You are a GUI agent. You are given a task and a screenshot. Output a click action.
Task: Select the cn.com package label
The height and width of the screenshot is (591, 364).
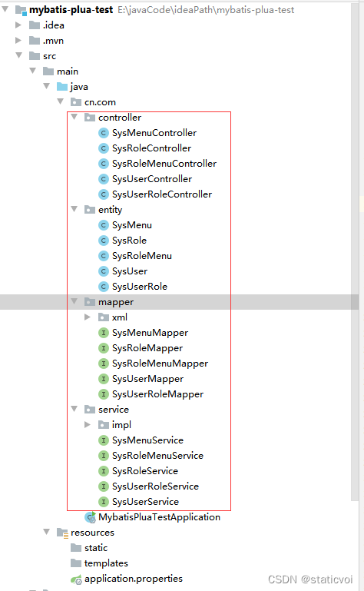pos(100,102)
